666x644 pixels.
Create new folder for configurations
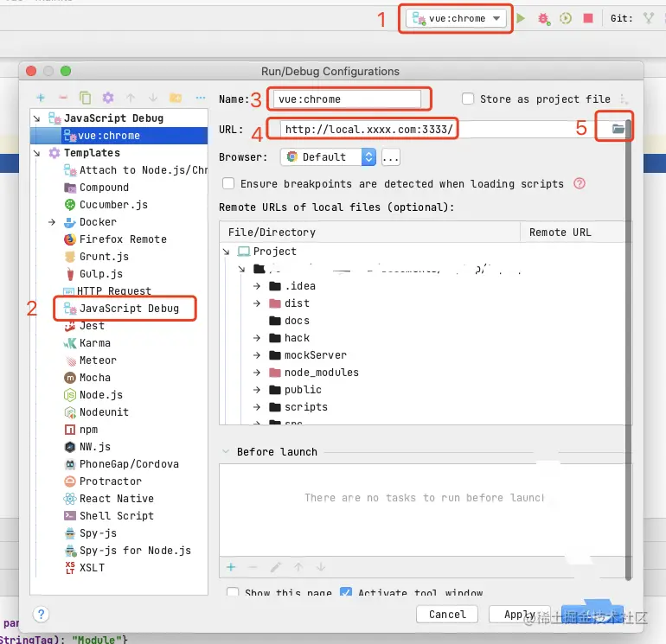point(176,98)
